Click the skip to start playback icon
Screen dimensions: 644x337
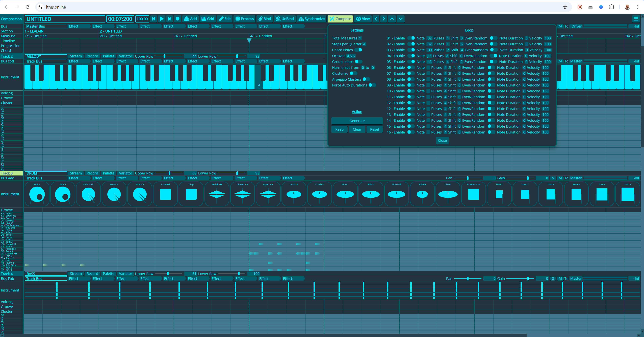pyautogui.click(x=153, y=19)
